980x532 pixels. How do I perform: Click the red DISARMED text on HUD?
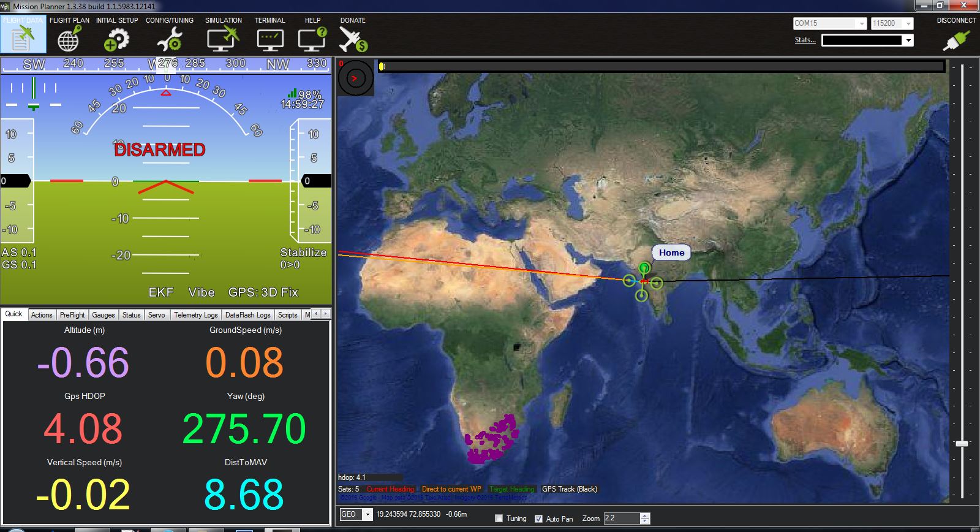pyautogui.click(x=160, y=150)
